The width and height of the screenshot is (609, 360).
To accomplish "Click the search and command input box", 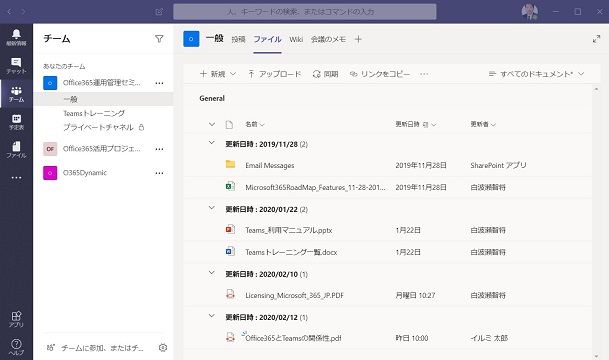I will coord(304,12).
